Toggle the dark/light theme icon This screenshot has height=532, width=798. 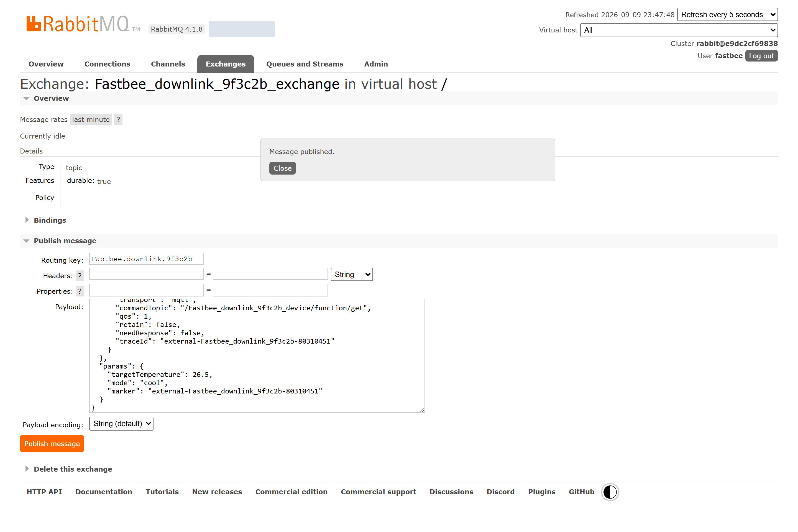tap(610, 492)
